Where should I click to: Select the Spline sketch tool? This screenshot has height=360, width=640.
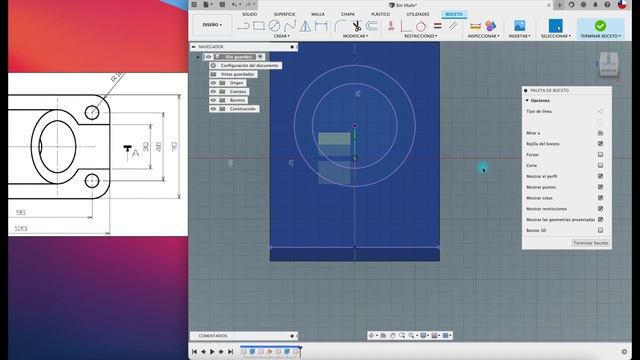click(290, 26)
